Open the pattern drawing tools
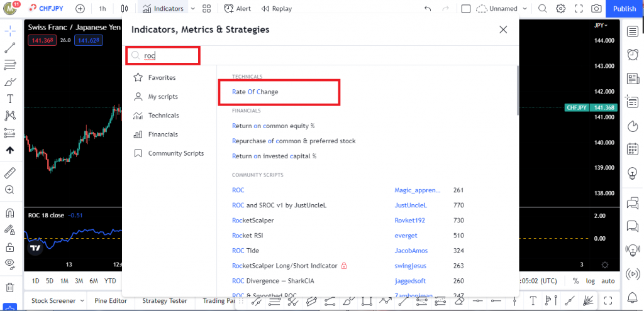Image resolution: width=644 pixels, height=311 pixels. pyautogui.click(x=10, y=116)
